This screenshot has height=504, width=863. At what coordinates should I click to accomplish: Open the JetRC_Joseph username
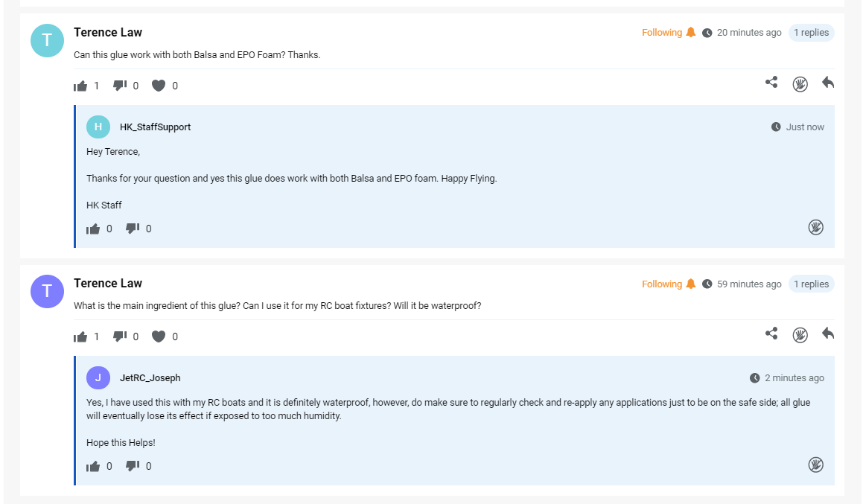pos(150,378)
